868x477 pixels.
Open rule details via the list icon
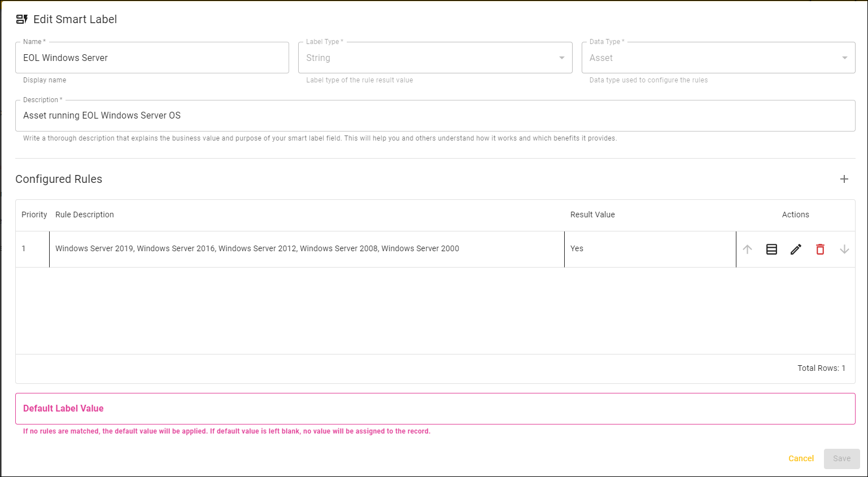click(771, 249)
